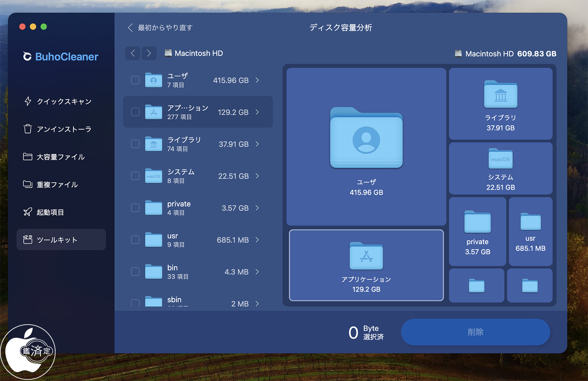Click the Quick Scan lightning icon
588x381 pixels.
(28, 101)
